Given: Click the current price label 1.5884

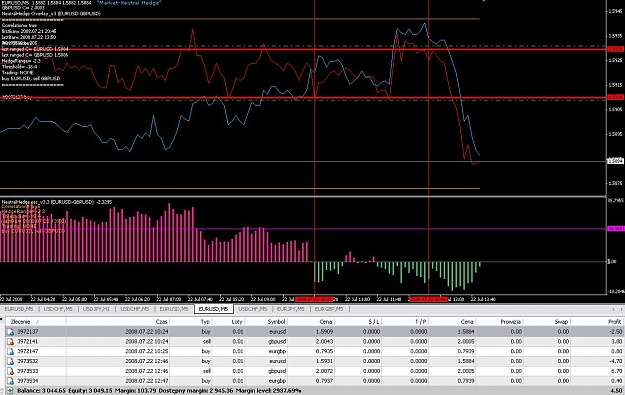Looking at the screenshot, I should pyautogui.click(x=615, y=161).
